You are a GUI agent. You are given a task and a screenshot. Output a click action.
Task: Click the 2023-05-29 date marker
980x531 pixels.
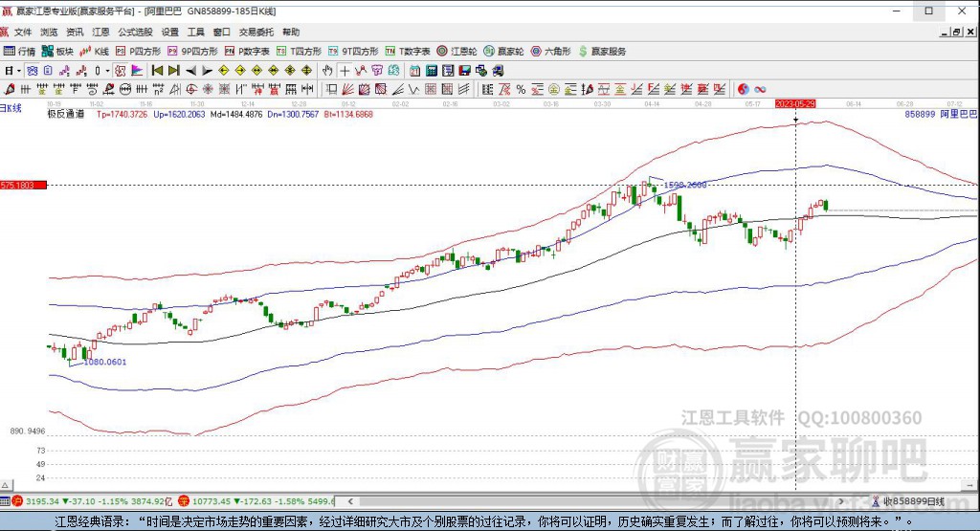tap(795, 103)
